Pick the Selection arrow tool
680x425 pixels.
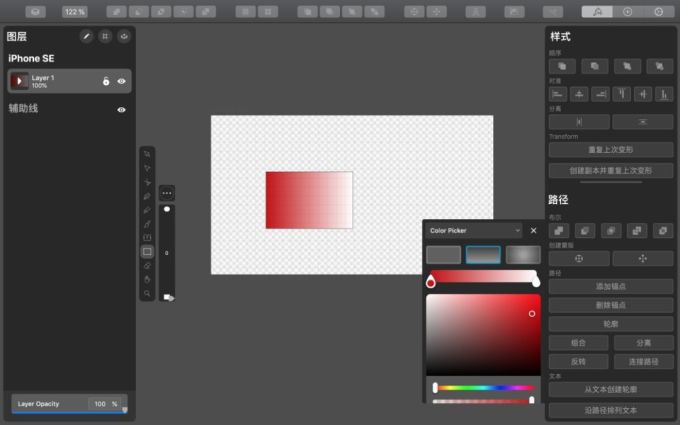[147, 154]
